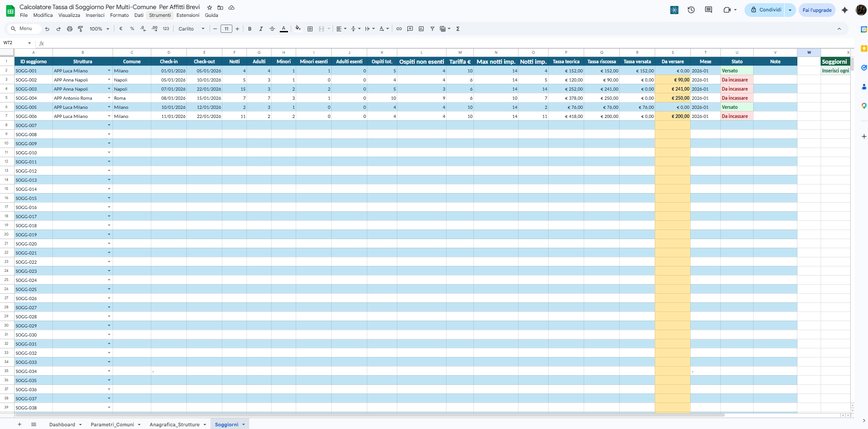Screen dimensions: 868x429
Task: Open the borders tool
Action: (309, 29)
